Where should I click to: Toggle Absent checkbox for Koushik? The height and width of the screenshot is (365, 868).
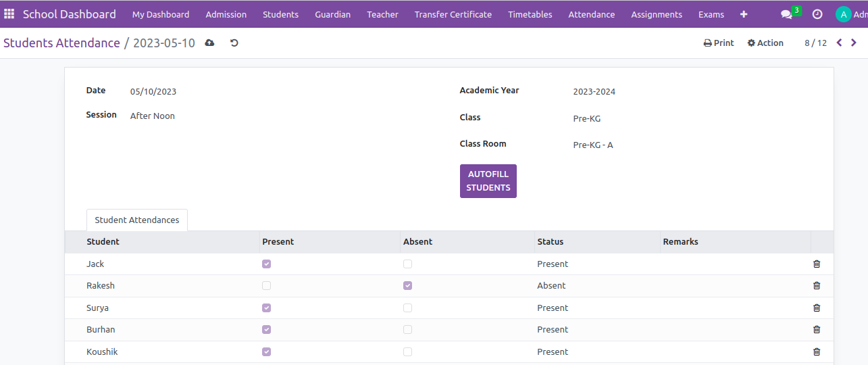click(407, 352)
